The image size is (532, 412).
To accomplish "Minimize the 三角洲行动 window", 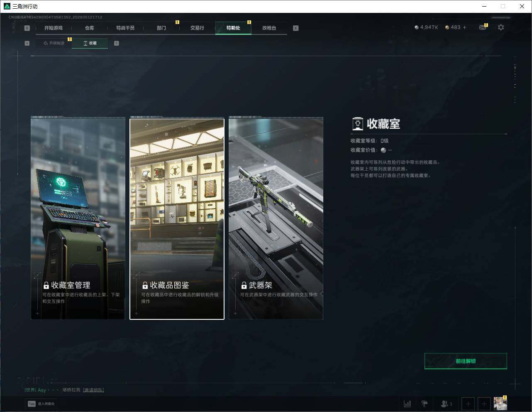I will pyautogui.click(x=484, y=6).
